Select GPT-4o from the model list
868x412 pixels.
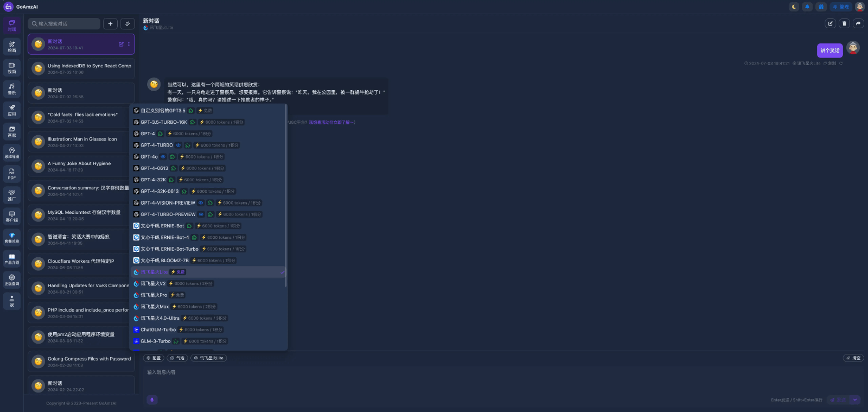[149, 157]
